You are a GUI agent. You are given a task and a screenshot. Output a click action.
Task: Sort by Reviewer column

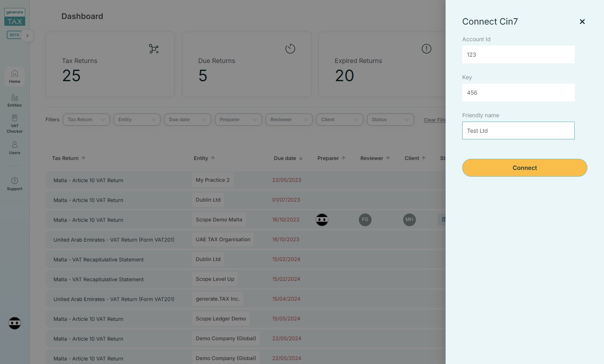point(375,158)
